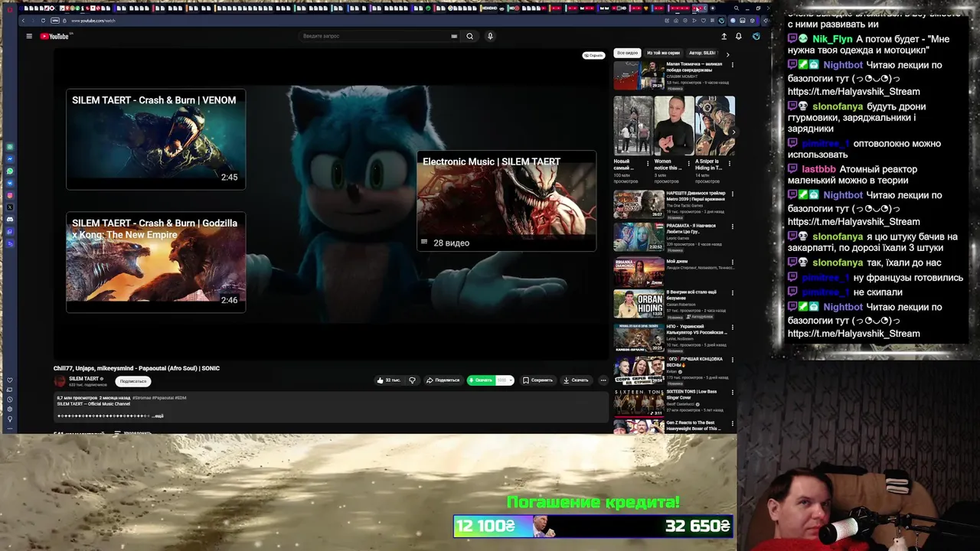Go back with browser back arrow
The image size is (980, 551).
click(x=24, y=21)
